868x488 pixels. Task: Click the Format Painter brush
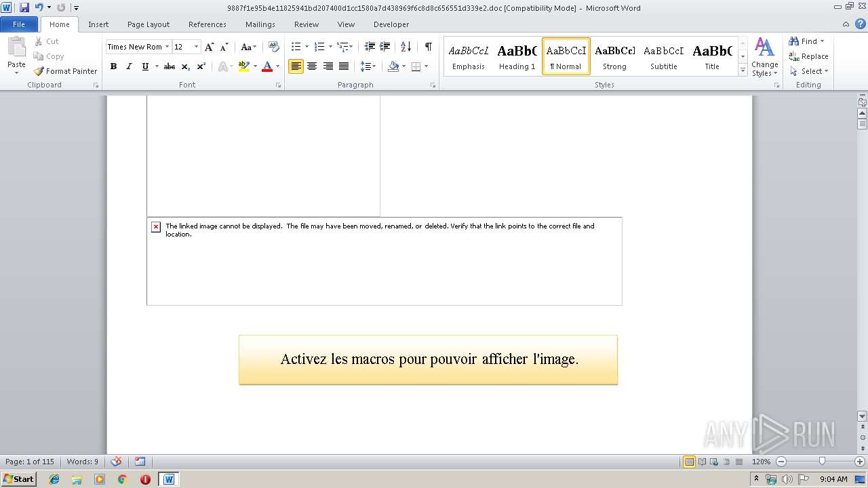coord(39,71)
